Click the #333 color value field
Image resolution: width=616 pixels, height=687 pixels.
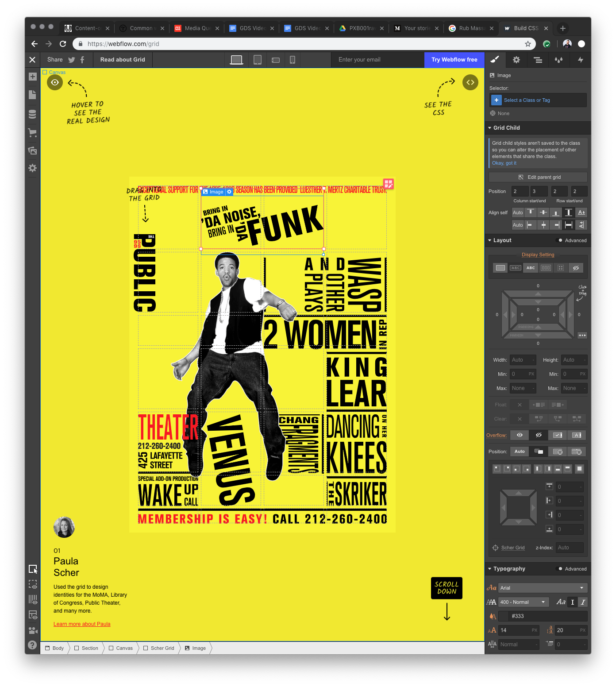click(548, 616)
